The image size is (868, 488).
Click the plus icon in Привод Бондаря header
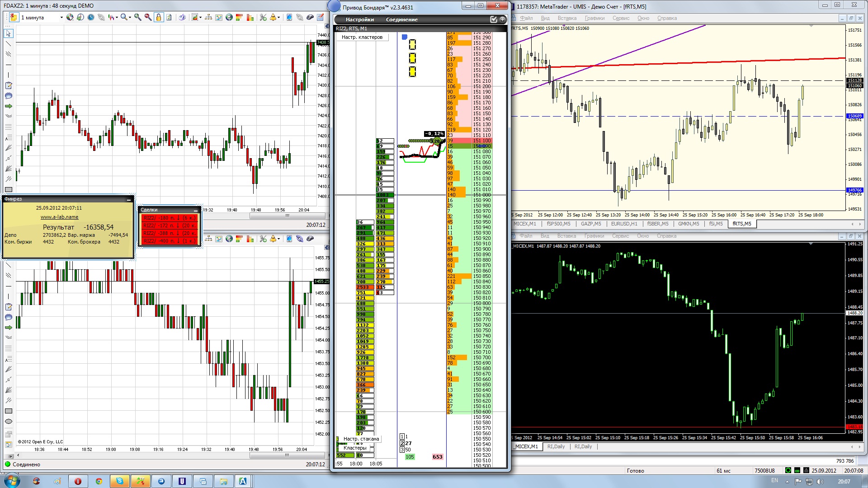502,19
